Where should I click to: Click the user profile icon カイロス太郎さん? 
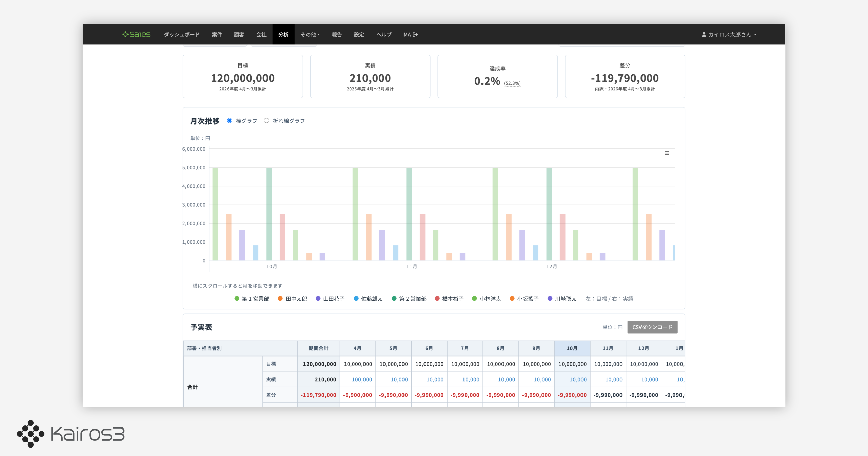704,35
